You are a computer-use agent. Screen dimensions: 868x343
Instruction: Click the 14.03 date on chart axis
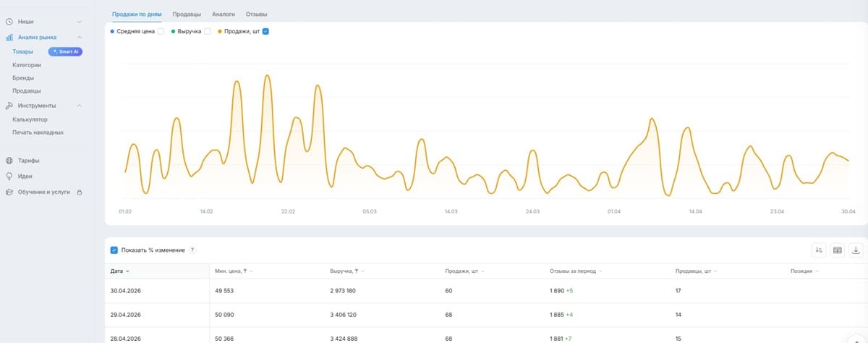tap(451, 211)
